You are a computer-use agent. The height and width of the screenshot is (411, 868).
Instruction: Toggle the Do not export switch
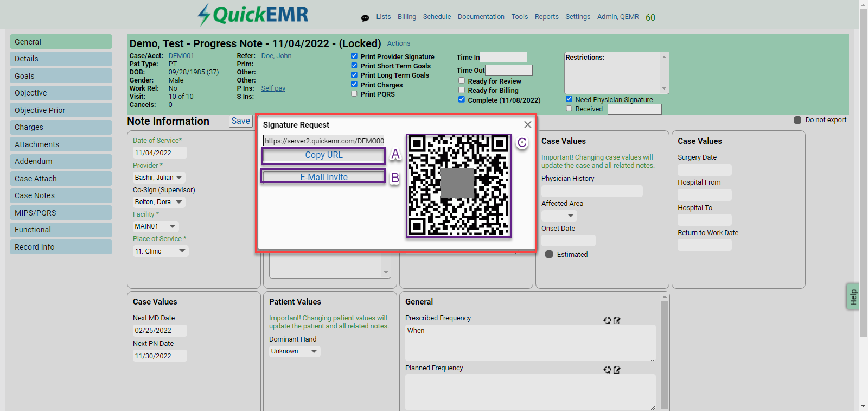coord(797,120)
